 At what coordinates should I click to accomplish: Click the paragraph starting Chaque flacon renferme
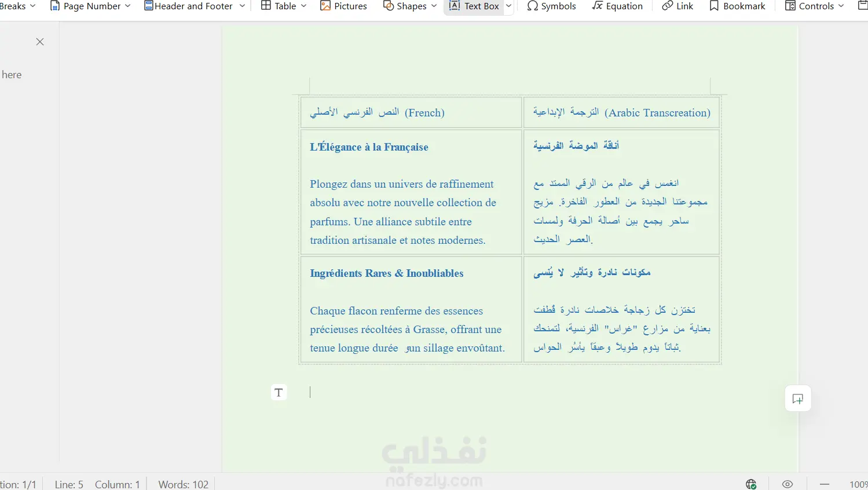[407, 330]
